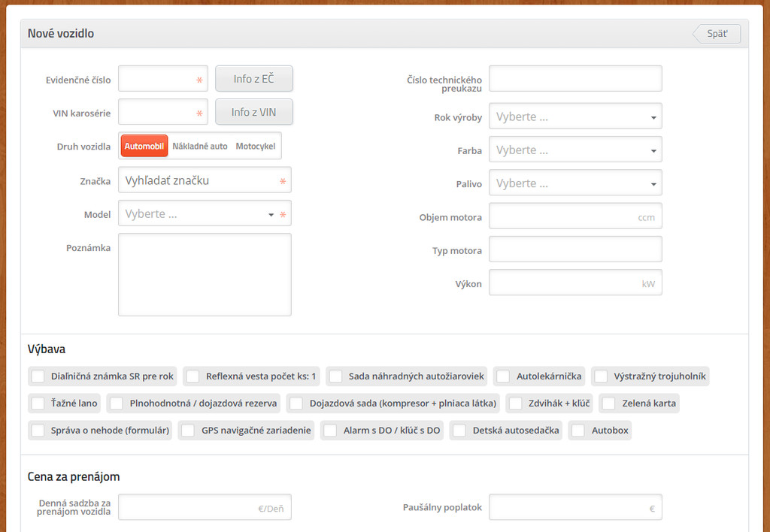The width and height of the screenshot is (770, 532).
Task: Expand the Palivo fuel dropdown
Action: click(x=575, y=183)
